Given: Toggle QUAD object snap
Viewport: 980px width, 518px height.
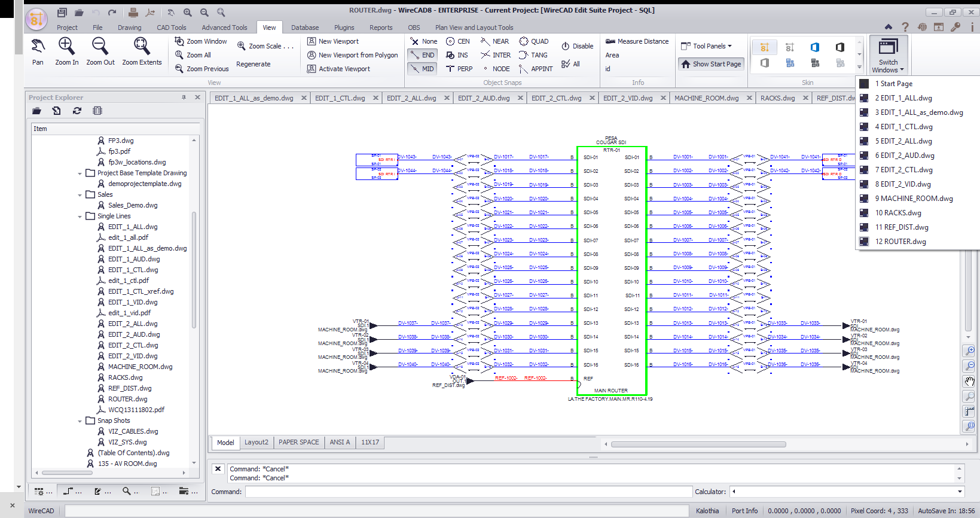Looking at the screenshot, I should [x=534, y=41].
